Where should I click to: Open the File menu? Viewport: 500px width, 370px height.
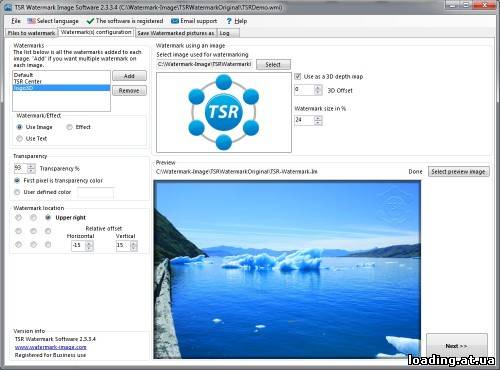[x=16, y=21]
